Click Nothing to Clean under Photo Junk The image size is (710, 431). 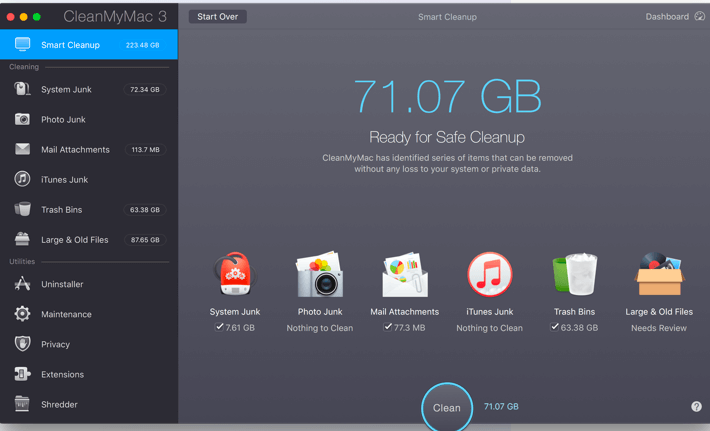[x=320, y=328]
